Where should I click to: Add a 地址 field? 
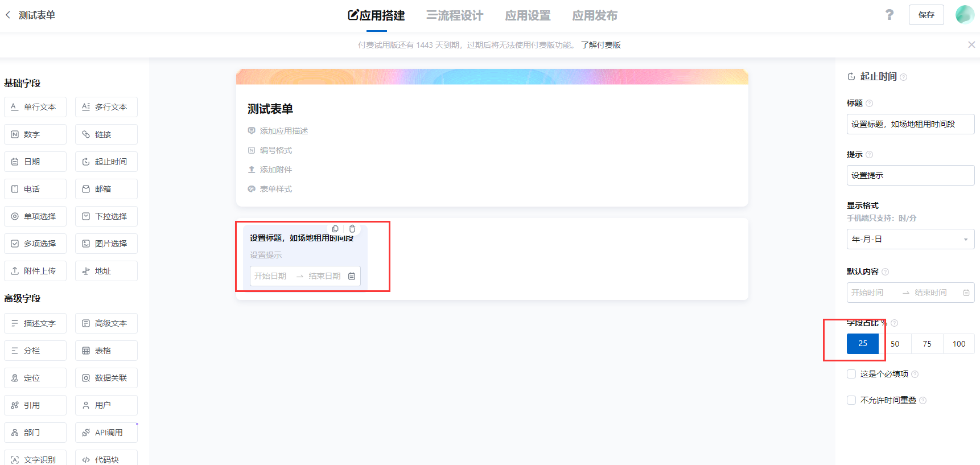click(x=106, y=271)
